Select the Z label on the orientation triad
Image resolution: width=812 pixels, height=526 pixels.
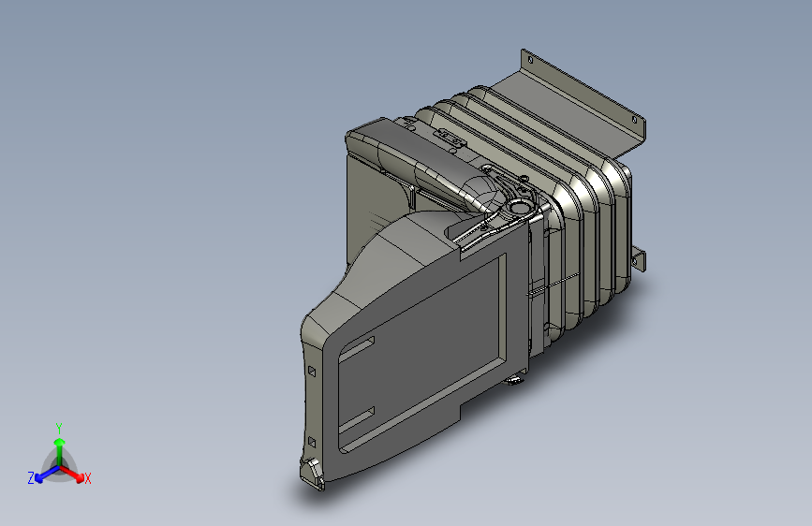click(x=31, y=478)
